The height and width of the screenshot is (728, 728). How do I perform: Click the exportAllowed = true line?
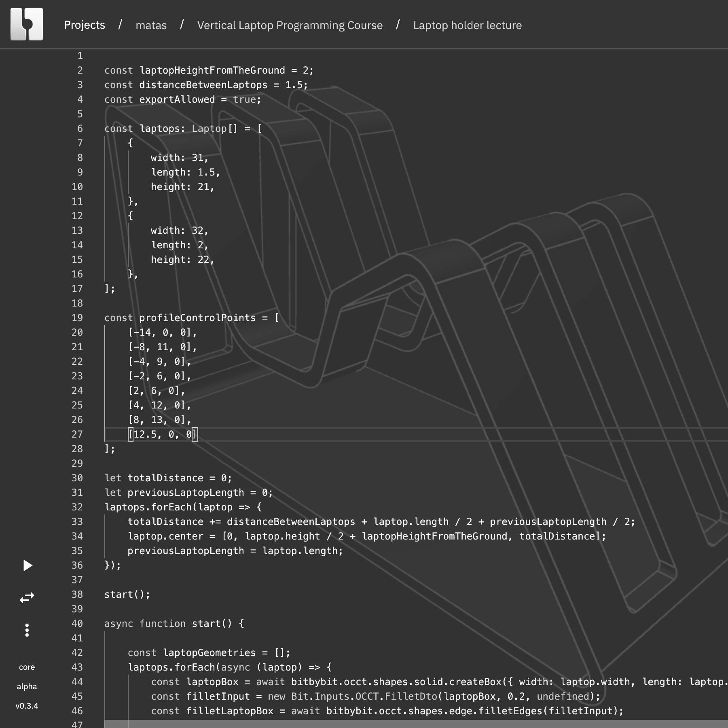pos(183,99)
